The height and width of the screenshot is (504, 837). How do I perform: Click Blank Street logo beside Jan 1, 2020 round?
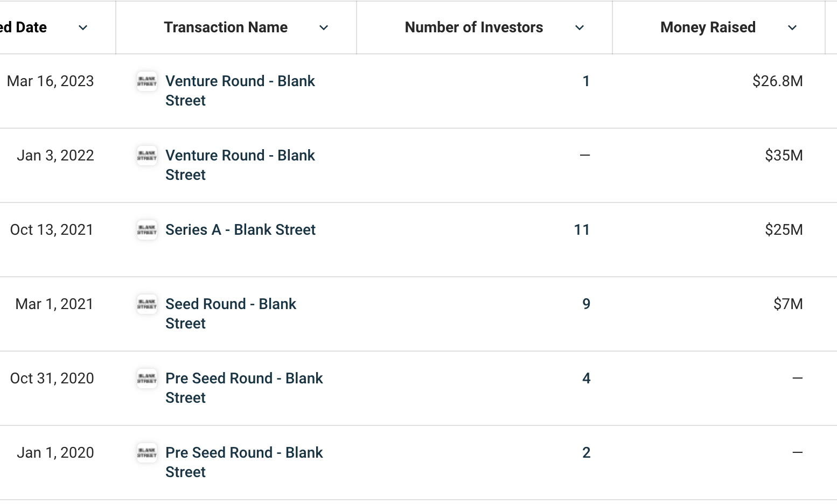coord(147,453)
